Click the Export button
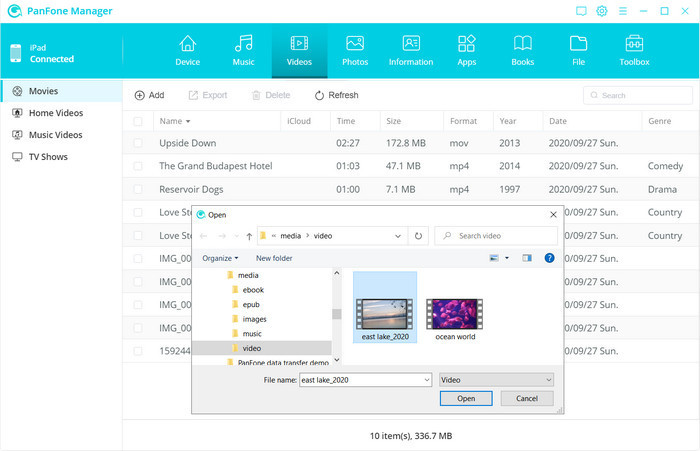The image size is (700, 451). coord(208,95)
